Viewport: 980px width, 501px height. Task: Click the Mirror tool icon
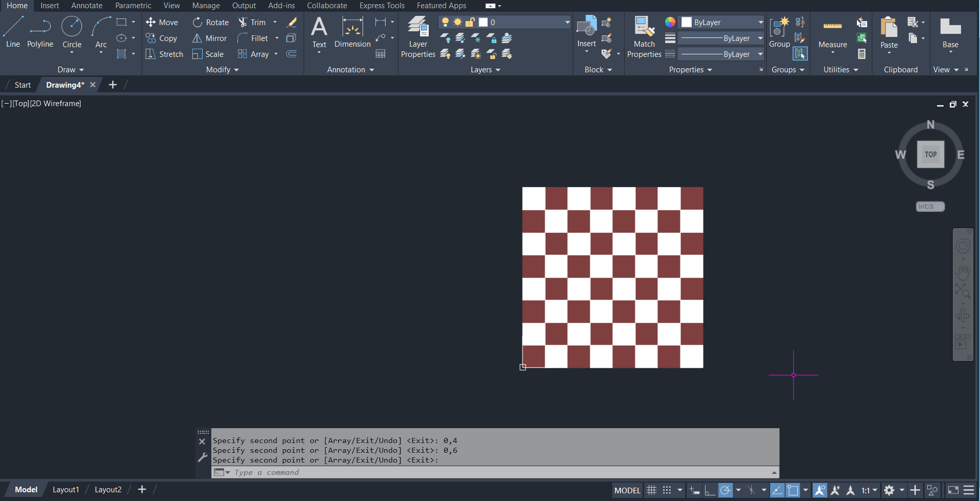click(197, 38)
